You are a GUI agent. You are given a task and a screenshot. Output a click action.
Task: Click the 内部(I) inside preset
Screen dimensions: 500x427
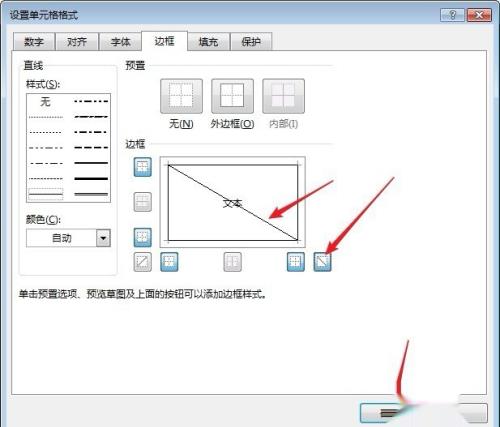pyautogui.click(x=283, y=96)
